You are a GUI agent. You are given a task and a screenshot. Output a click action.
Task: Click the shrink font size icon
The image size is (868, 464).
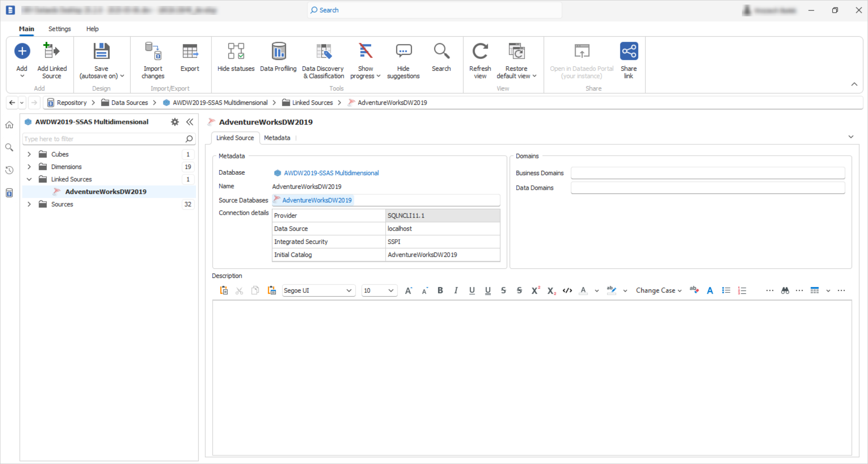pyautogui.click(x=425, y=291)
